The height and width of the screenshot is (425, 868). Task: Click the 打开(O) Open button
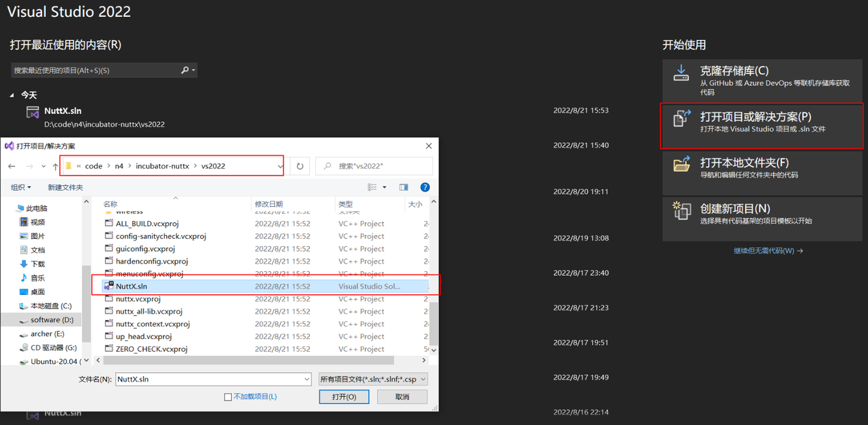(x=344, y=397)
